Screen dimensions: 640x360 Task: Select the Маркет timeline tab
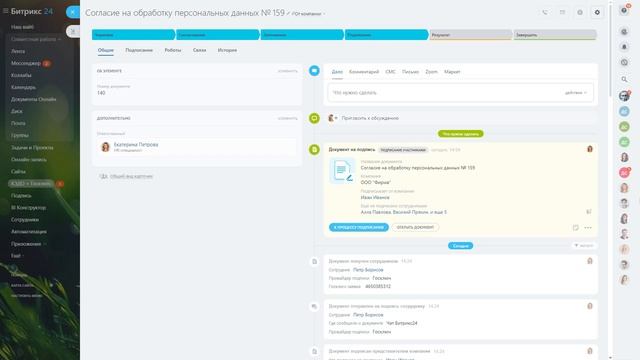coord(452,72)
